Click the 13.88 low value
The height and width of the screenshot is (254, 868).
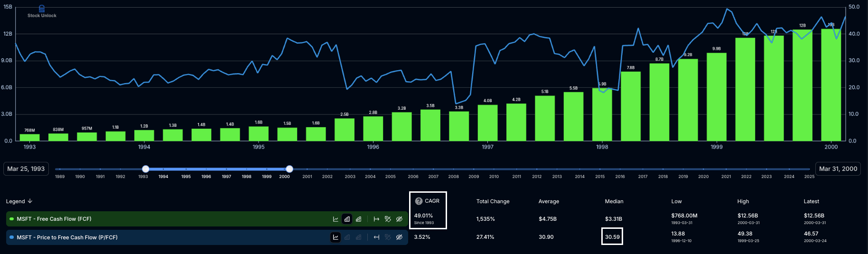678,234
